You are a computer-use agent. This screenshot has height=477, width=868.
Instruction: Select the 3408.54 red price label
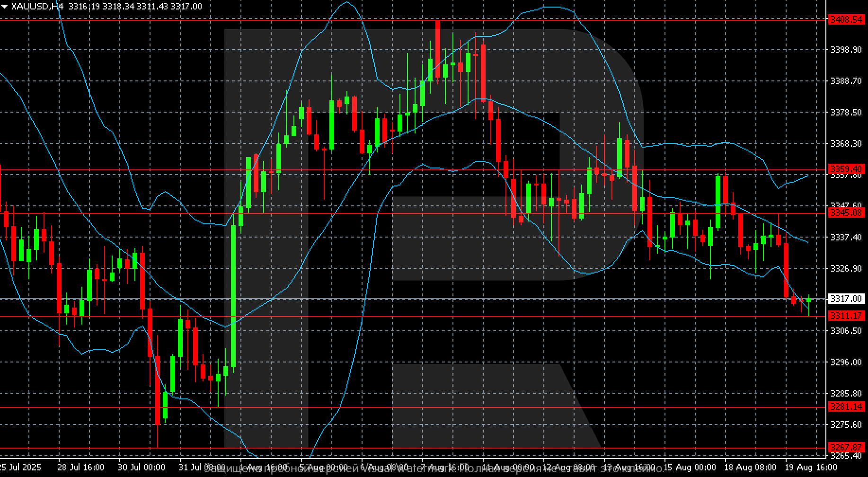coord(847,20)
